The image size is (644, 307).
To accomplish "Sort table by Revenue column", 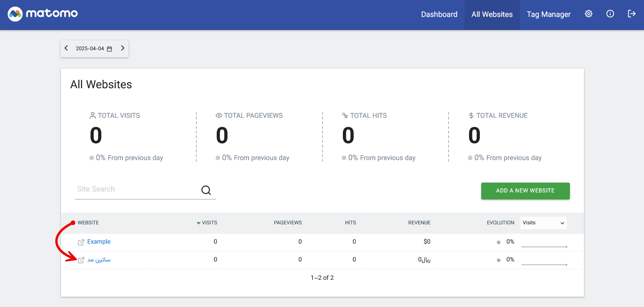I will (x=419, y=223).
